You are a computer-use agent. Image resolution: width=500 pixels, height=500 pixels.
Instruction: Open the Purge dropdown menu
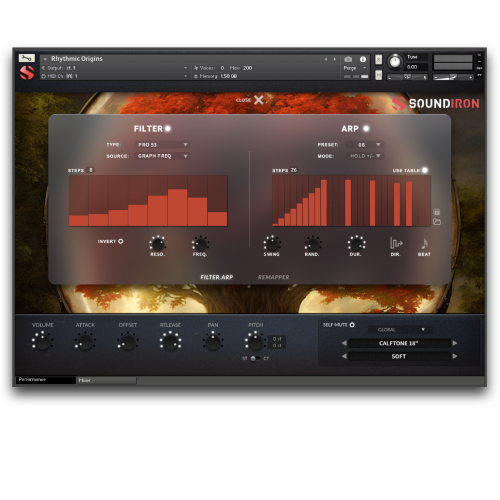[x=355, y=68]
